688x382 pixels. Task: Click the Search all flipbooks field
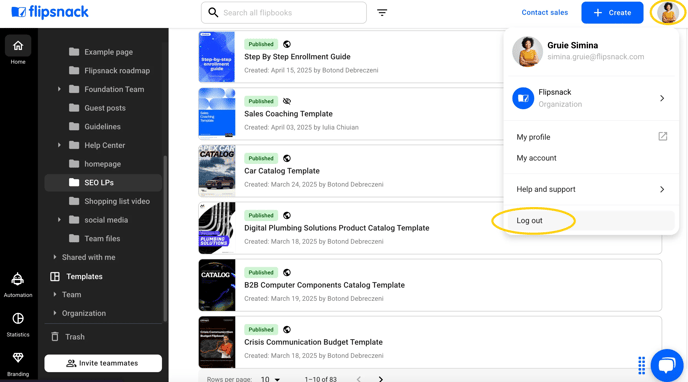point(284,13)
